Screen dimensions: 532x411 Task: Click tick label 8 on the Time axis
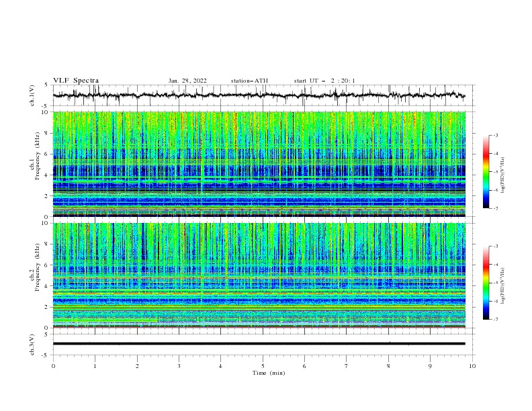point(388,366)
